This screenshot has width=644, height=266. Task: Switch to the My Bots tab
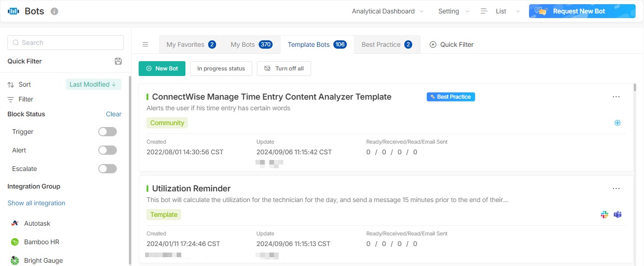click(251, 44)
